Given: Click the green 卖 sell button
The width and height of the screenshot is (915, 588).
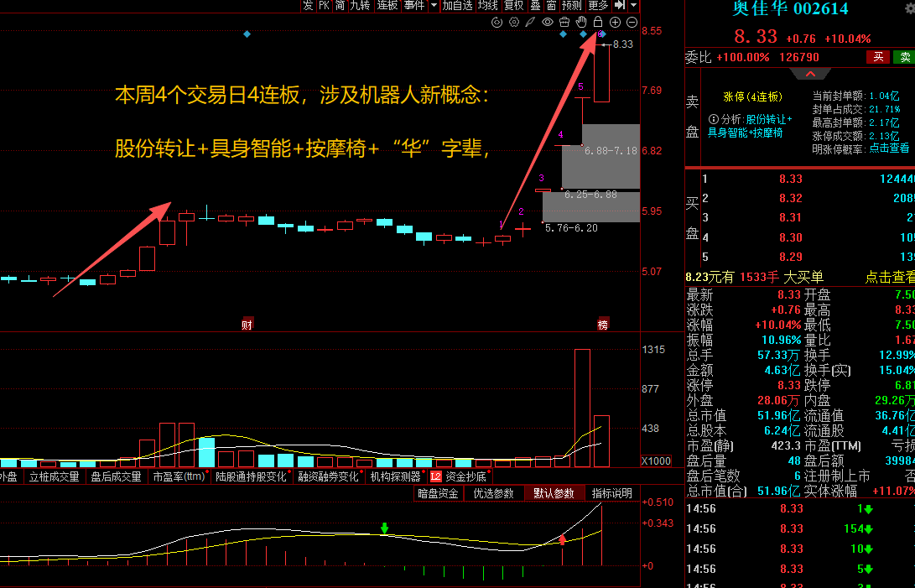Looking at the screenshot, I should pyautogui.click(x=905, y=57).
